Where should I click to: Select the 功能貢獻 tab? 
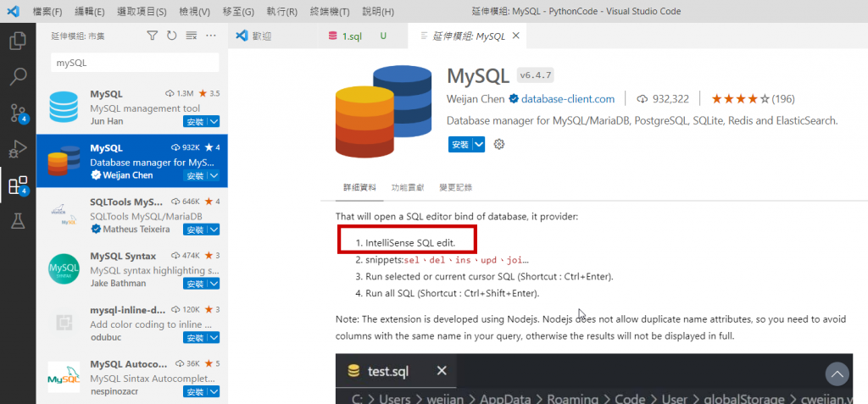tap(408, 187)
